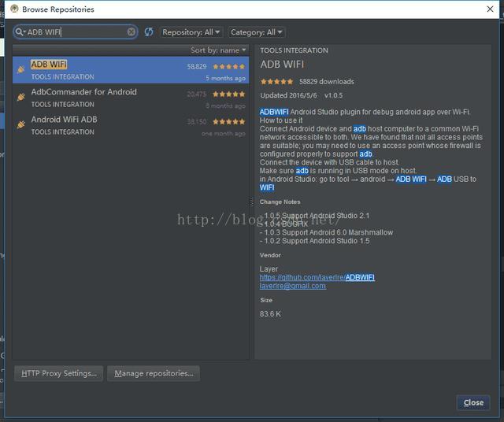The width and height of the screenshot is (504, 422).
Task: Click the '1.0.2 Support Android Studio 1.5' note
Action: pyautogui.click(x=315, y=241)
